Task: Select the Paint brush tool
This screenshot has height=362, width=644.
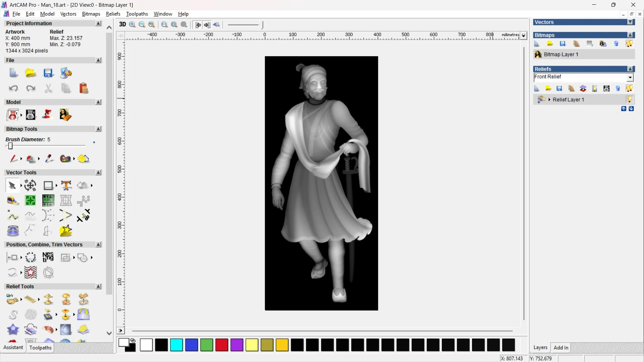Action: 13,159
